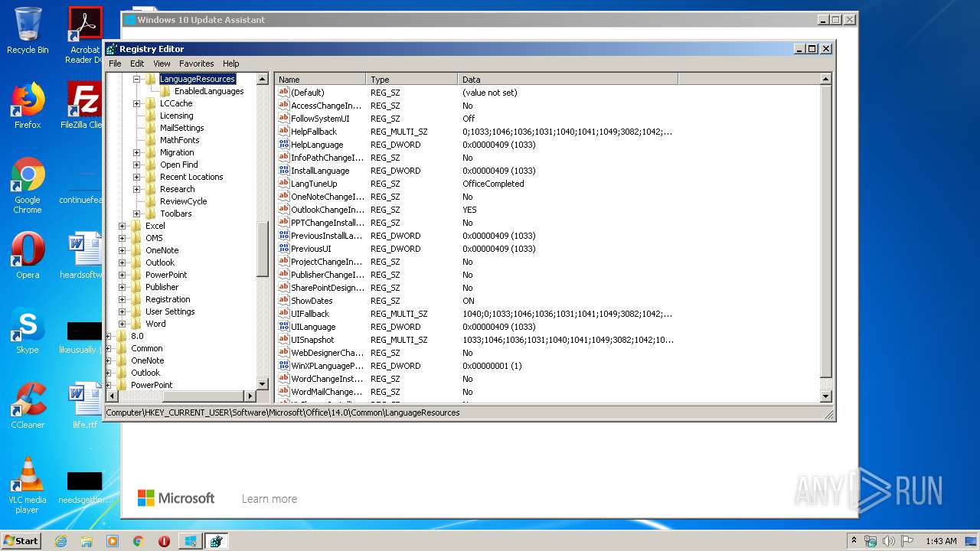Image resolution: width=980 pixels, height=551 pixels.
Task: Select the (Default) value icon
Action: (x=283, y=93)
